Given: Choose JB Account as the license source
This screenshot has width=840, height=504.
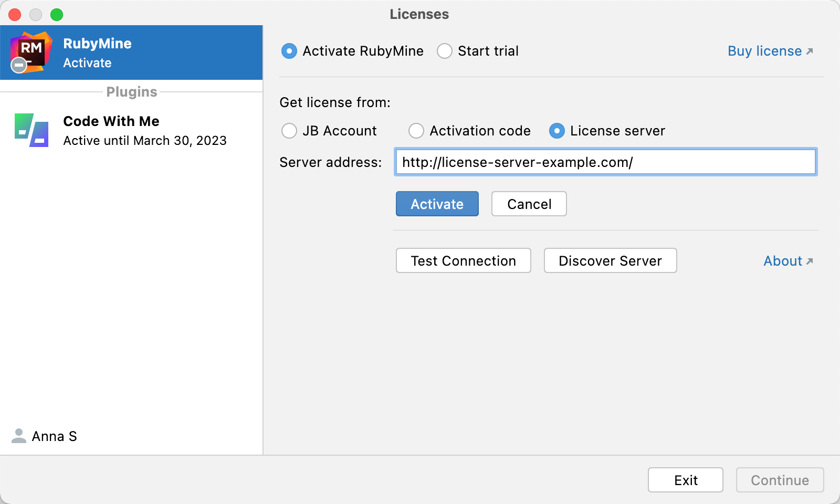Looking at the screenshot, I should (289, 131).
